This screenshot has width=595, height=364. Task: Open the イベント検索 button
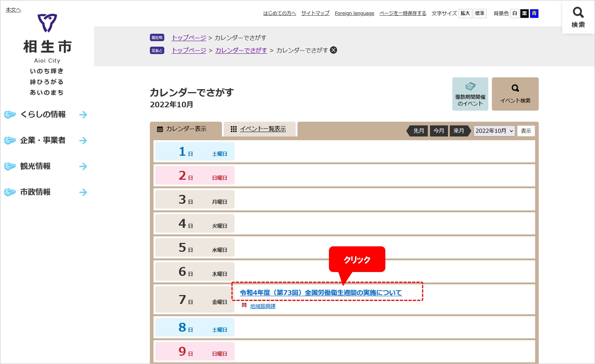coord(515,94)
